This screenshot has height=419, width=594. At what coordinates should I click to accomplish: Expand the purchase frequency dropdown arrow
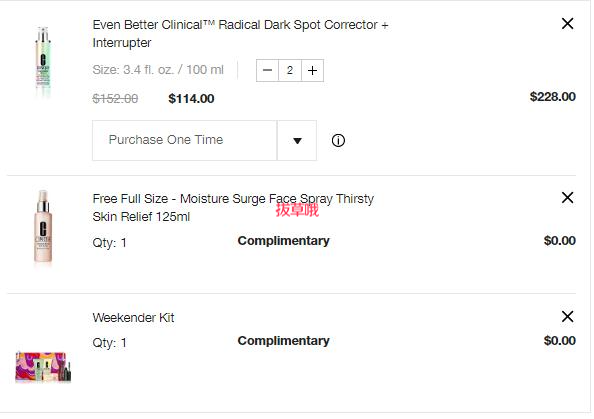[297, 141]
